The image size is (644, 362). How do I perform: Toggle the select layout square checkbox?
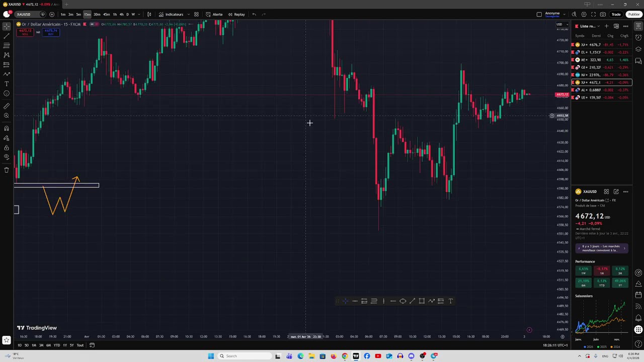539,14
